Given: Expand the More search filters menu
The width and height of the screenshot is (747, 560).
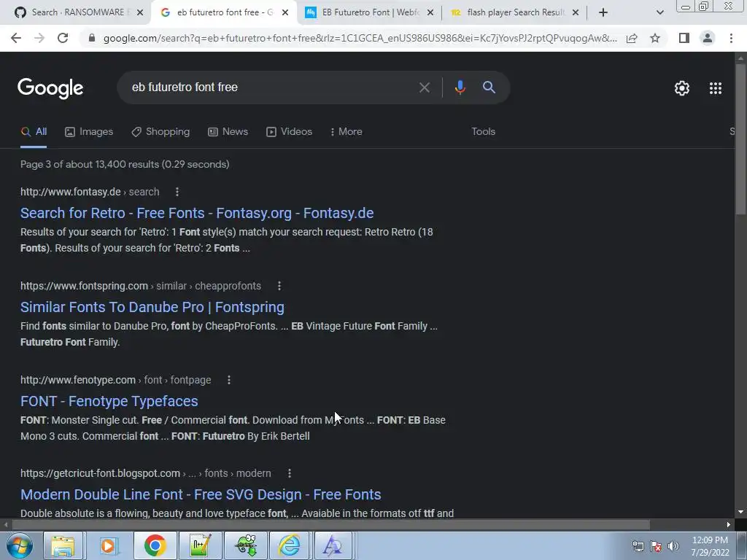Looking at the screenshot, I should coord(346,132).
